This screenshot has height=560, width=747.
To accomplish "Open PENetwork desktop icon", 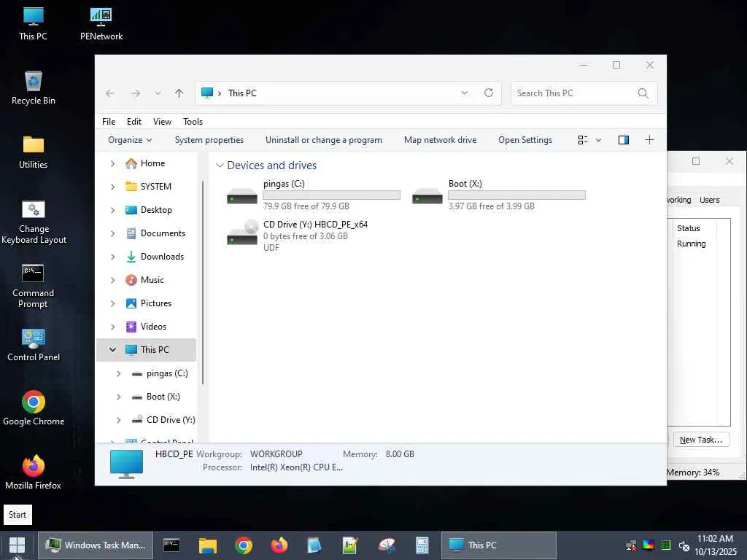I will click(101, 24).
